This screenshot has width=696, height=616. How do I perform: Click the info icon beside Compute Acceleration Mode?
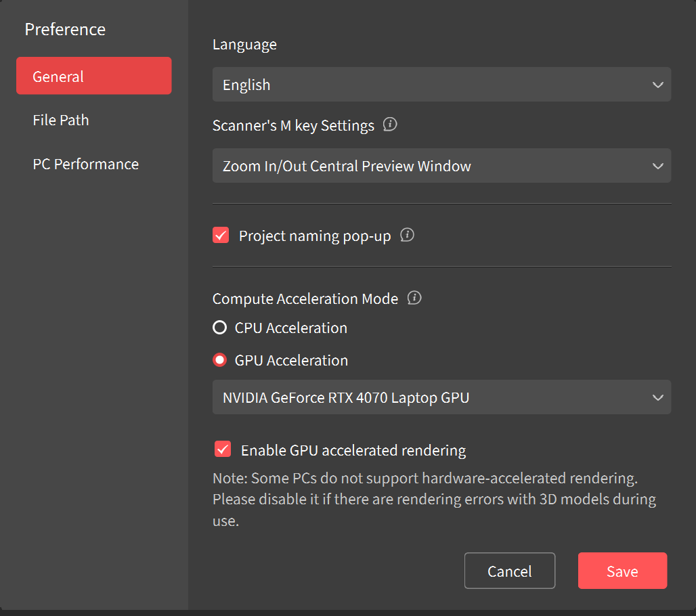click(x=414, y=298)
